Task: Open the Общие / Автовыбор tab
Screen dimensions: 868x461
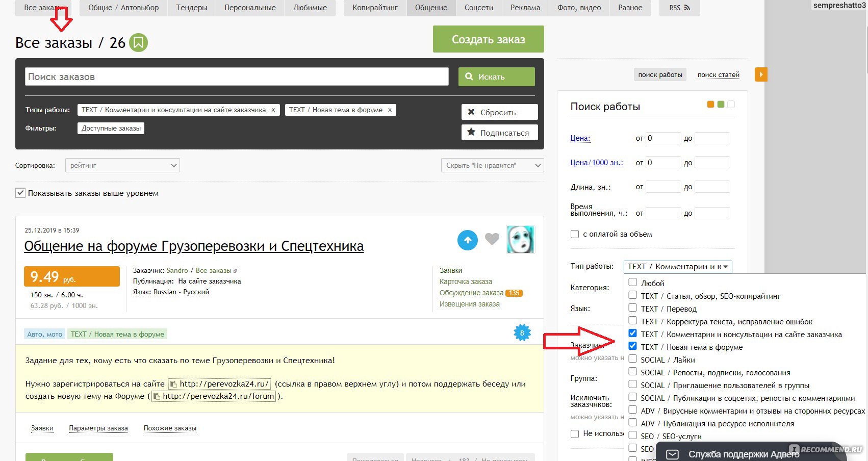Action: (123, 8)
